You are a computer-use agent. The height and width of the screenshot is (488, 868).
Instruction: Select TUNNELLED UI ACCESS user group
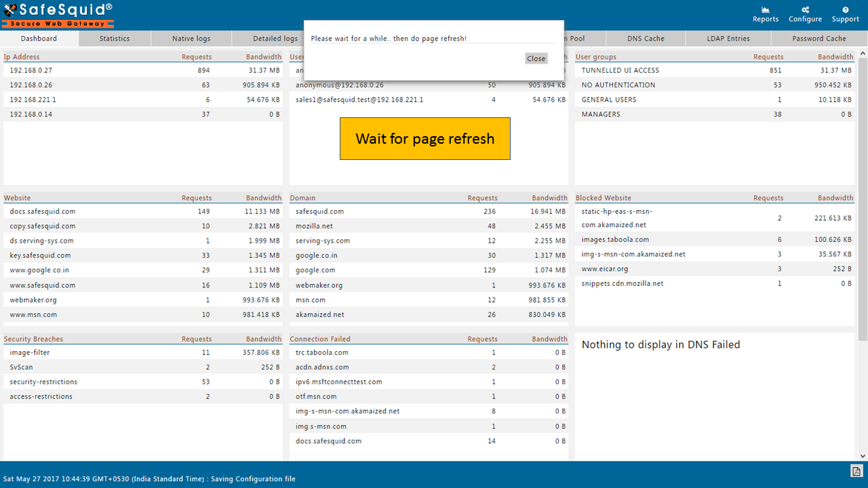point(715,70)
